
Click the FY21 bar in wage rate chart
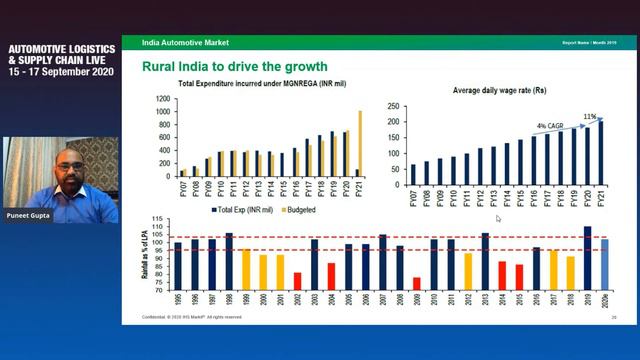tap(600, 153)
